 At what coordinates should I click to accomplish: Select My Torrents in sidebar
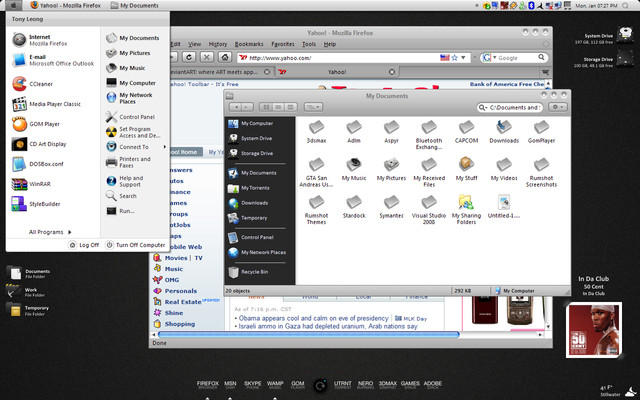(x=249, y=188)
